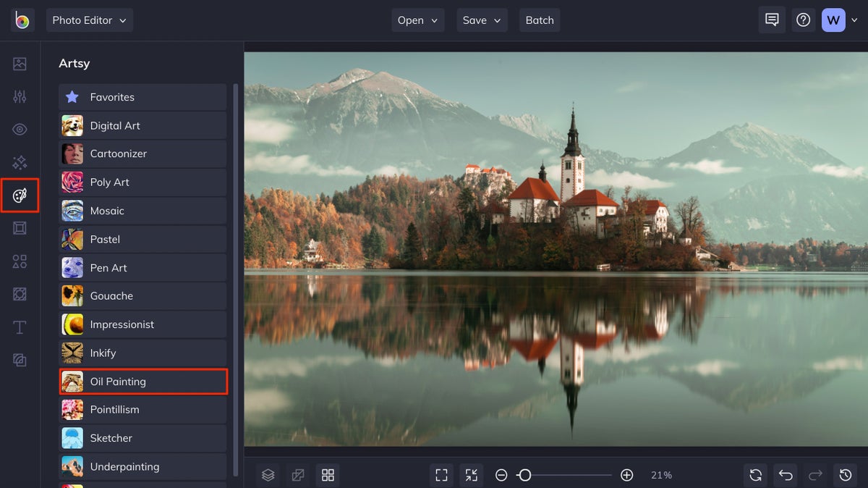Toggle the eye Touch Up sidebar icon
868x488 pixels.
pos(20,130)
